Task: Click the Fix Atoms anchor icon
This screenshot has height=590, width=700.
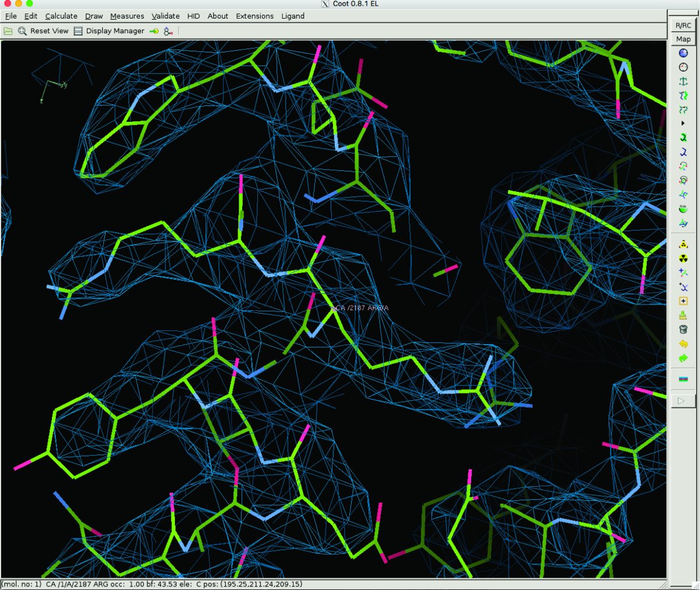Action: pos(683,82)
